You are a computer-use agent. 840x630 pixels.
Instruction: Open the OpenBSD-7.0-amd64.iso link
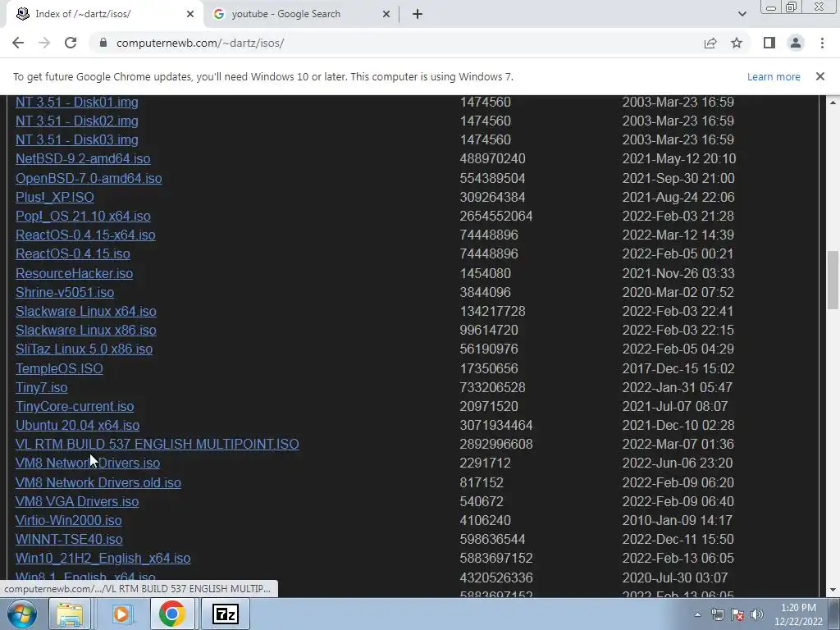(89, 178)
